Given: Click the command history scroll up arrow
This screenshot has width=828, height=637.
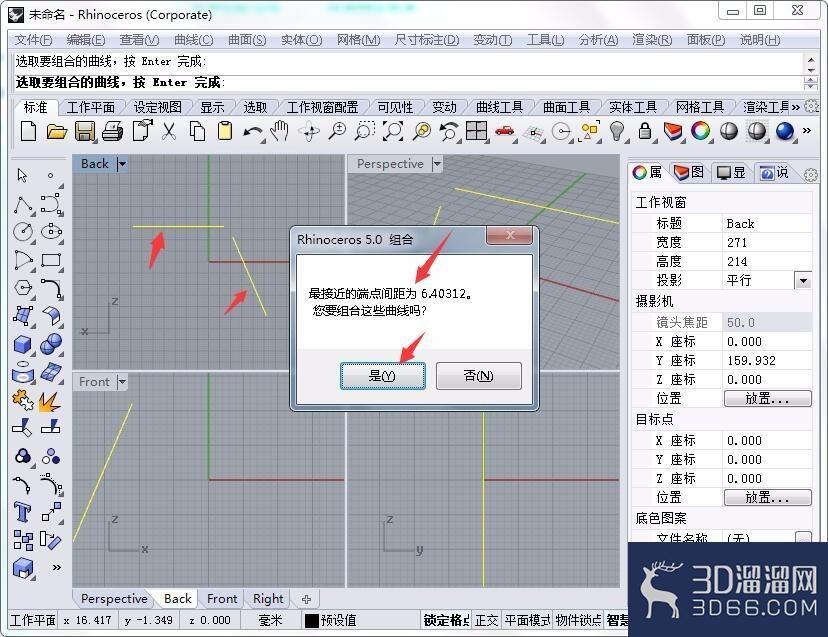Looking at the screenshot, I should click(x=811, y=59).
